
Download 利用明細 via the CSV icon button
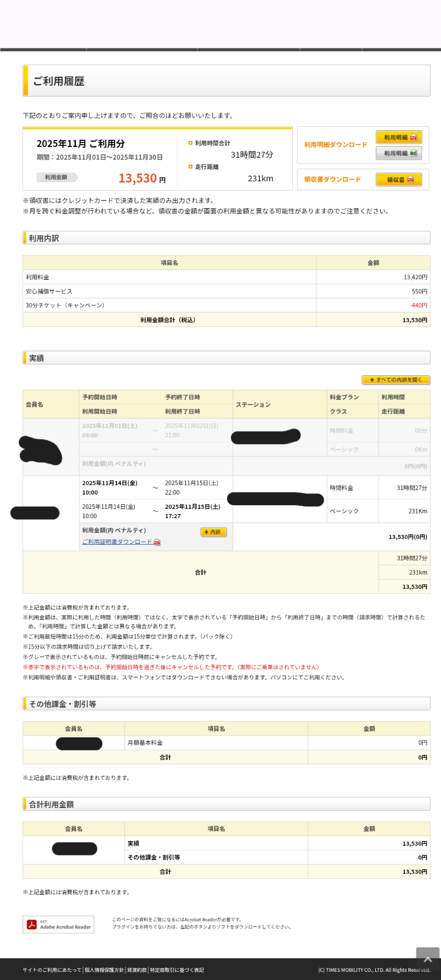399,153
